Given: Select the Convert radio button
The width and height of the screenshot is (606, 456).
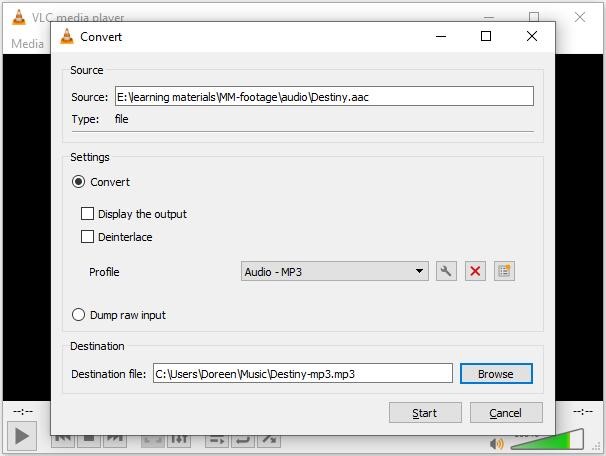Looking at the screenshot, I should (x=78, y=182).
